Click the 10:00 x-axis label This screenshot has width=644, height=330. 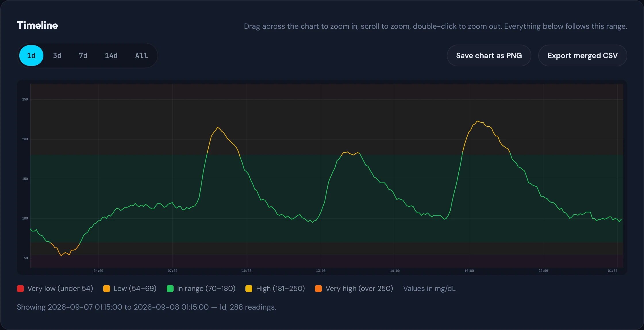coord(247,271)
